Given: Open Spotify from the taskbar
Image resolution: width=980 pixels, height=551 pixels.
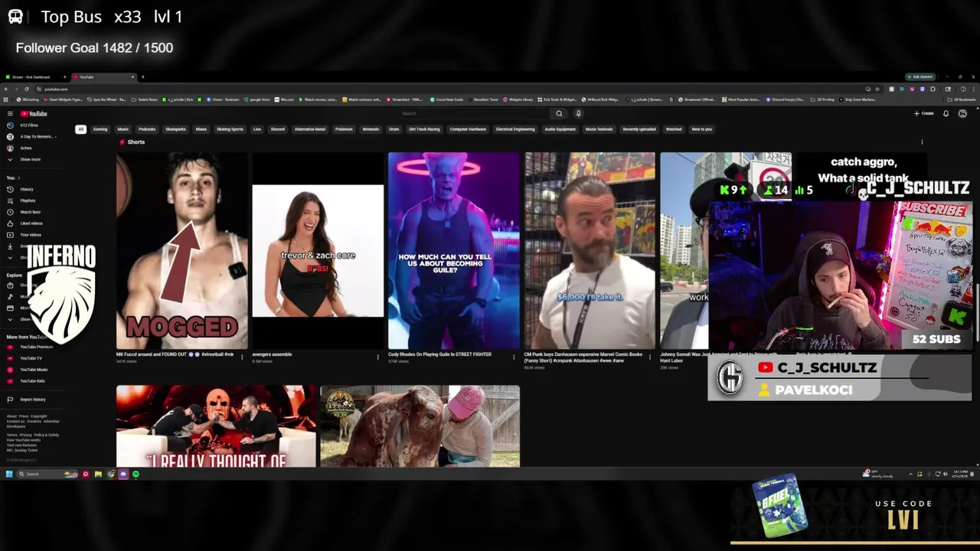Looking at the screenshot, I should (x=136, y=474).
